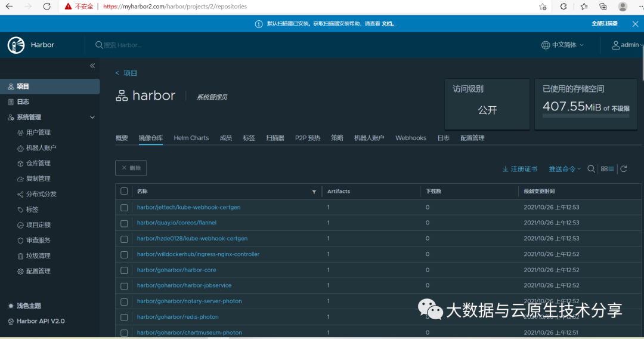Image resolution: width=644 pixels, height=339 pixels.
Task: Reload the page with browser refresh icon
Action: (x=47, y=7)
